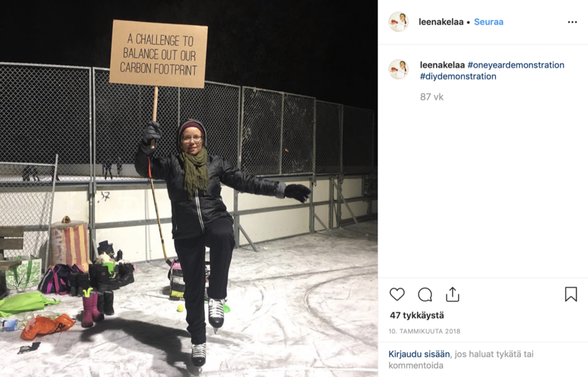Share the post using the share icon
This screenshot has height=377, width=588.
[452, 295]
